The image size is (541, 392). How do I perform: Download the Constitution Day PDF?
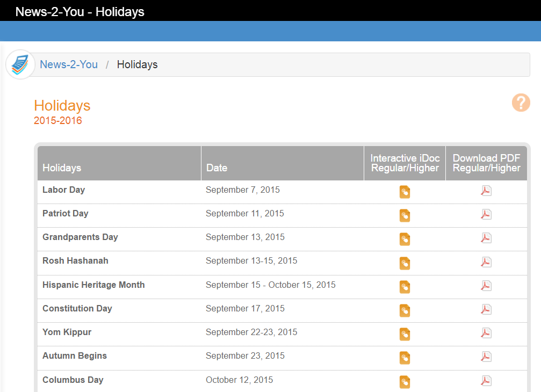486,309
